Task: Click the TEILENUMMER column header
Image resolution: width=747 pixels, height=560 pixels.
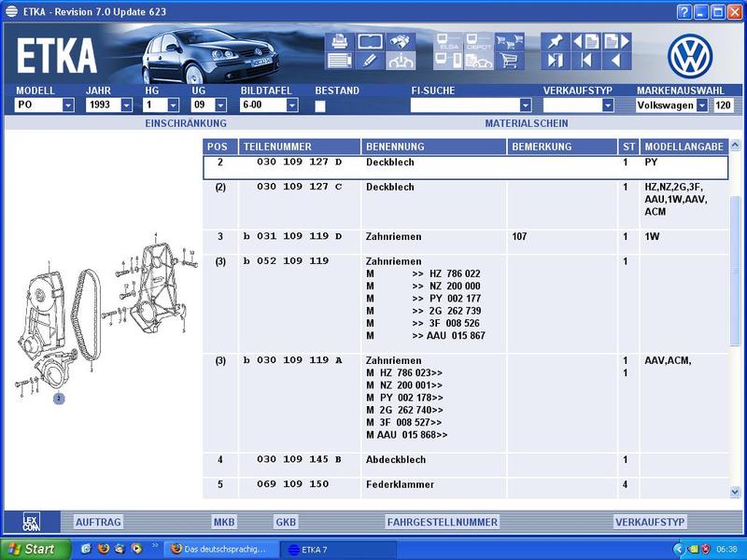Action: click(299, 147)
